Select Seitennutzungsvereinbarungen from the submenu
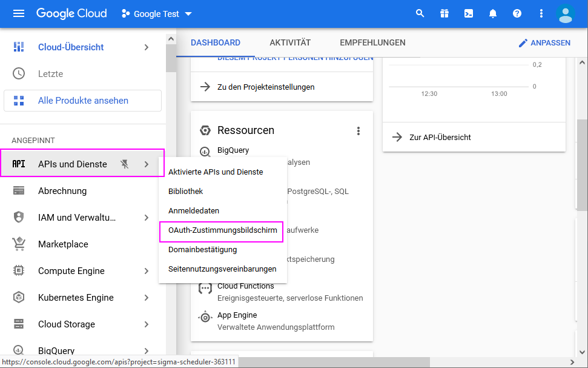Viewport: 588px width, 368px height. tap(223, 269)
